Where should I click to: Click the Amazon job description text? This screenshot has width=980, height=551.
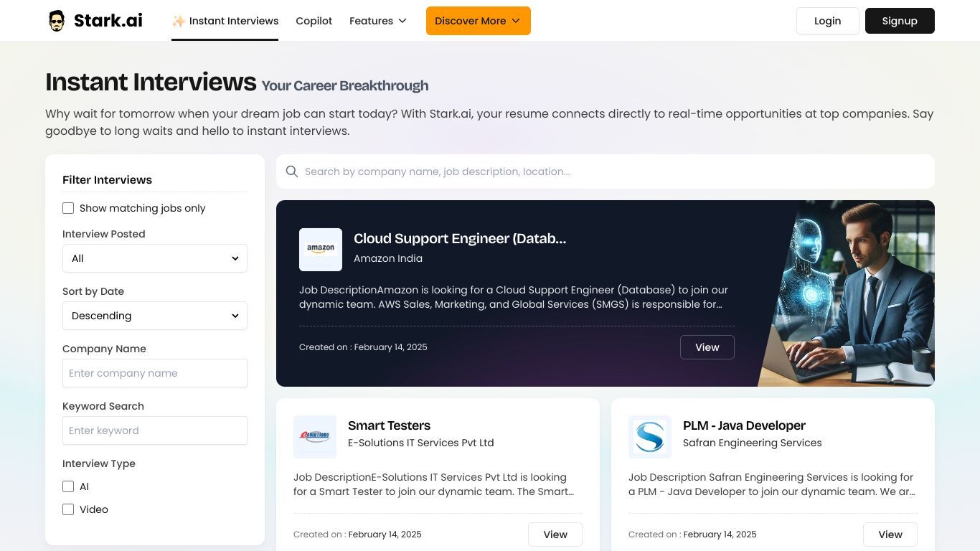tap(514, 297)
